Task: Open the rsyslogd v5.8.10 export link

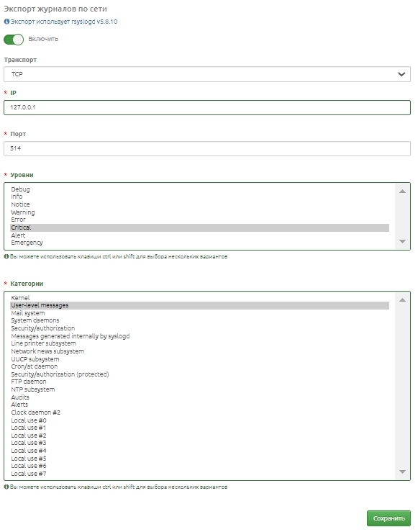Action: [x=64, y=22]
